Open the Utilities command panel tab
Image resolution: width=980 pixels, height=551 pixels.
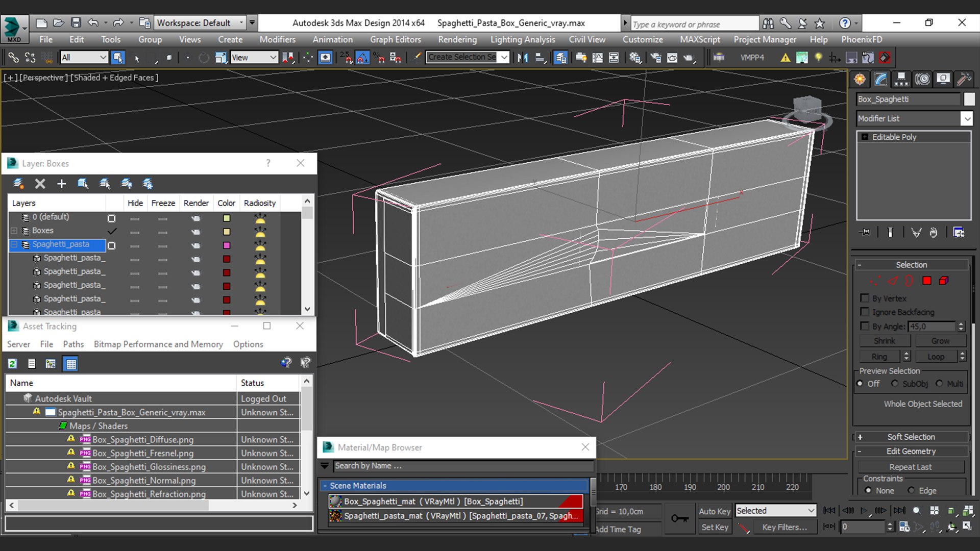964,79
